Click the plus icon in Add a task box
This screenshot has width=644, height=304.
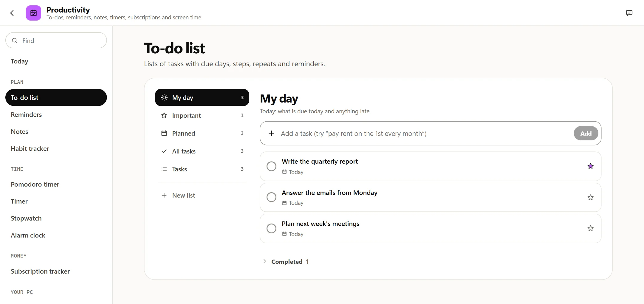point(271,133)
